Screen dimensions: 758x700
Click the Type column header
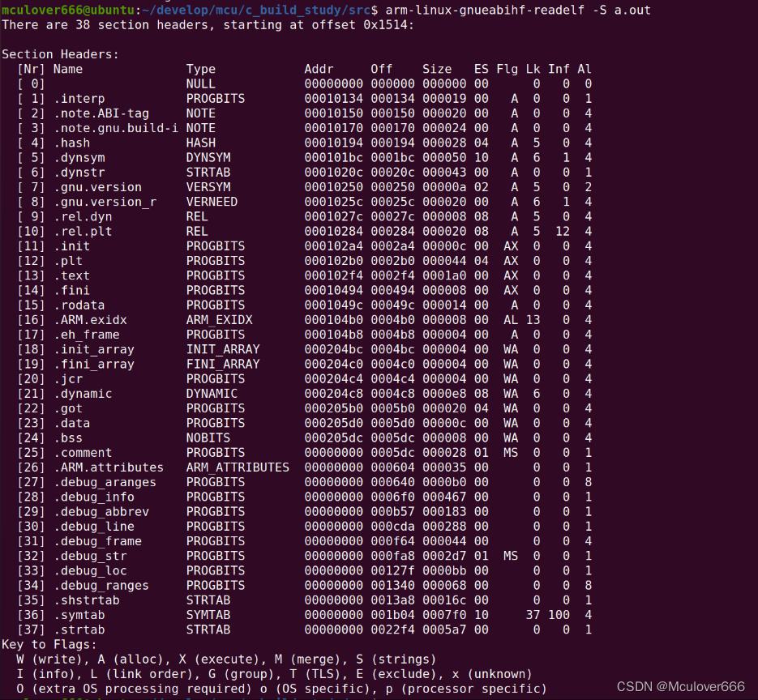201,69
